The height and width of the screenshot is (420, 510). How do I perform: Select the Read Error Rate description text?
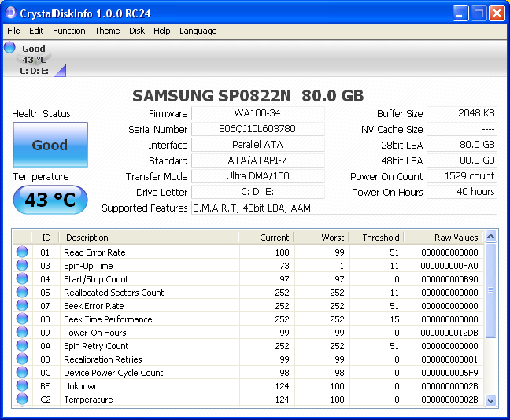point(94,252)
